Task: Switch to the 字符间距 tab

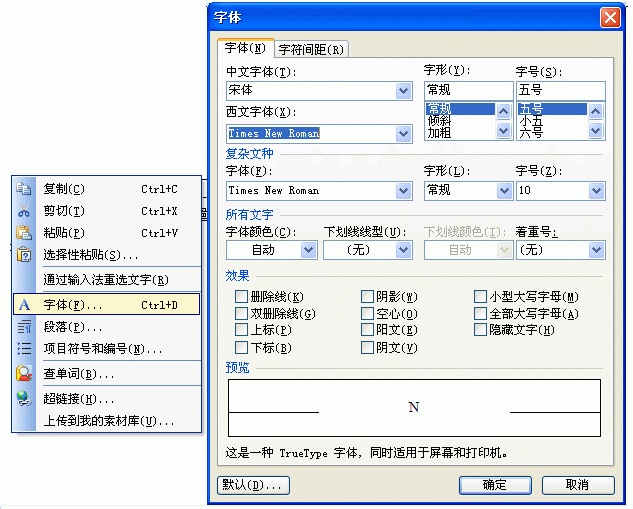Action: pos(311,49)
